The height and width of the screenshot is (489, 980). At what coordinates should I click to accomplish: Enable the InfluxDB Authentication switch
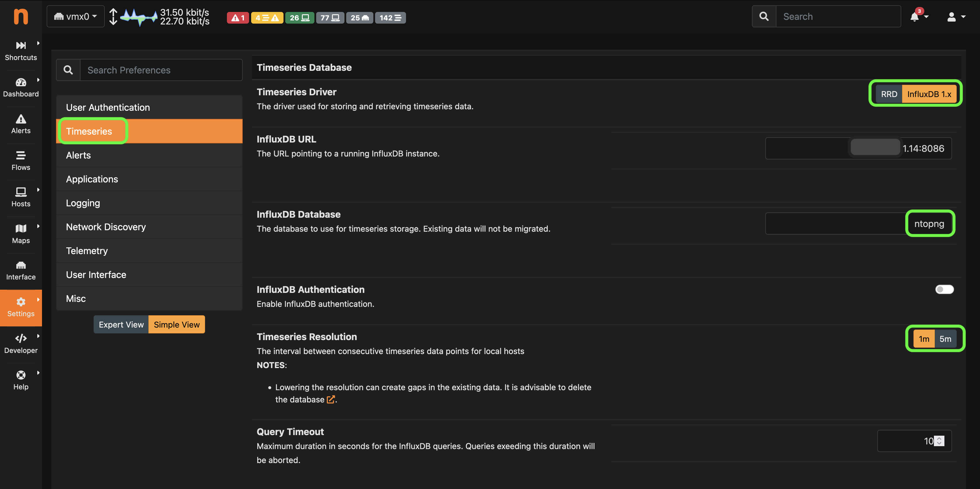tap(944, 289)
